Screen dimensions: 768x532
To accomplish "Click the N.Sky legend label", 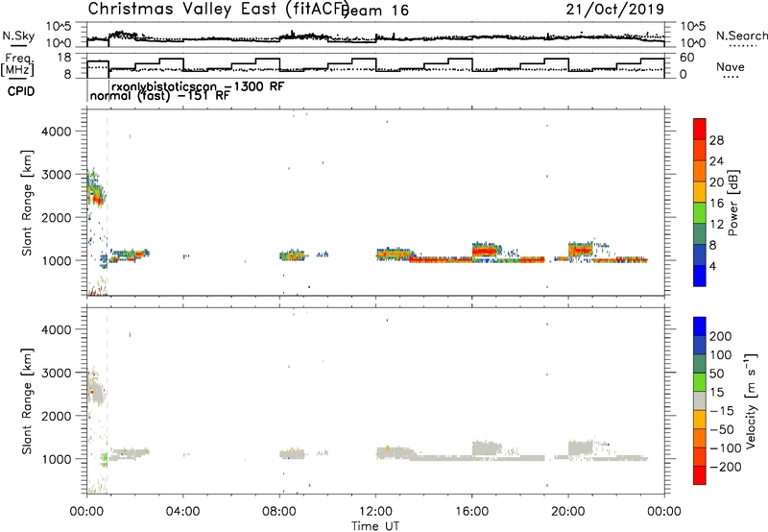I will click(x=18, y=36).
